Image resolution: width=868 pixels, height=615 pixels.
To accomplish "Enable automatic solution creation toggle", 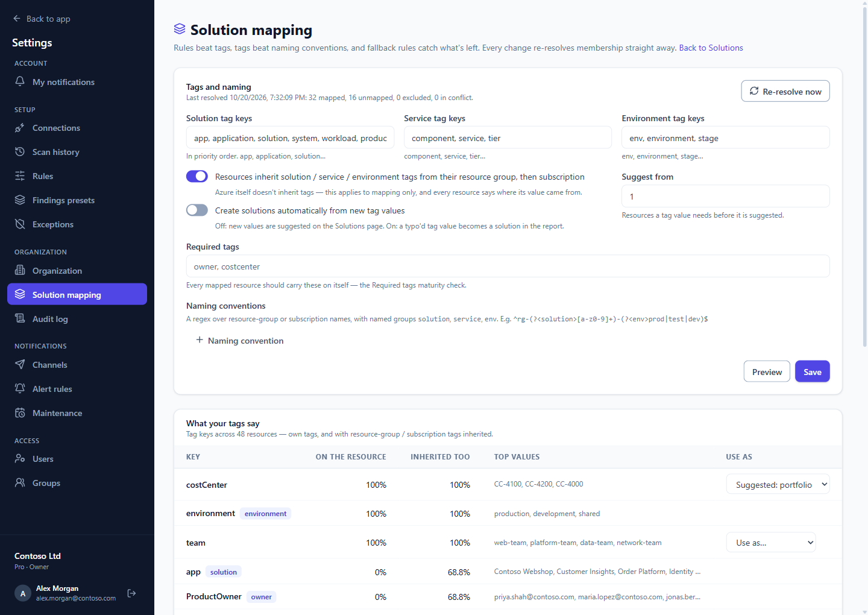I will pyautogui.click(x=197, y=210).
